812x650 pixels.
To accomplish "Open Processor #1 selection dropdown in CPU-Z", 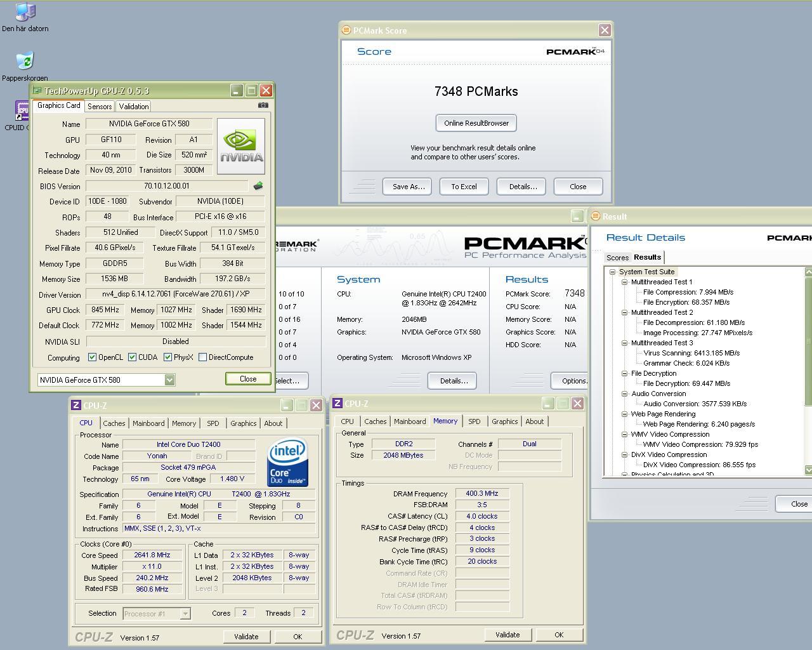I will (185, 613).
